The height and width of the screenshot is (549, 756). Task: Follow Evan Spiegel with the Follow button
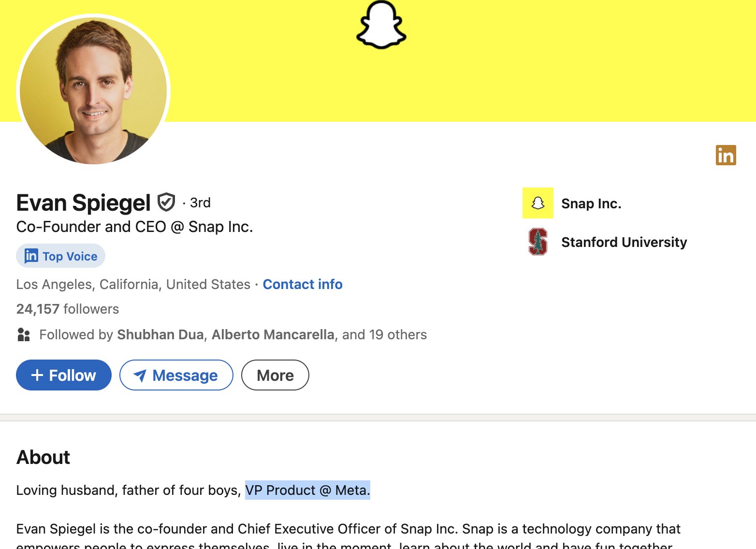[64, 375]
